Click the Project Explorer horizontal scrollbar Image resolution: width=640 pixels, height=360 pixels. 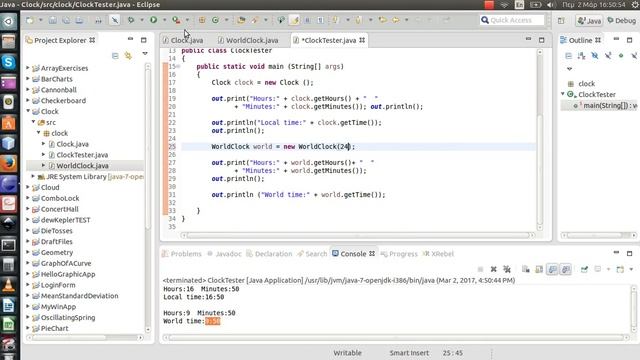click(85, 338)
